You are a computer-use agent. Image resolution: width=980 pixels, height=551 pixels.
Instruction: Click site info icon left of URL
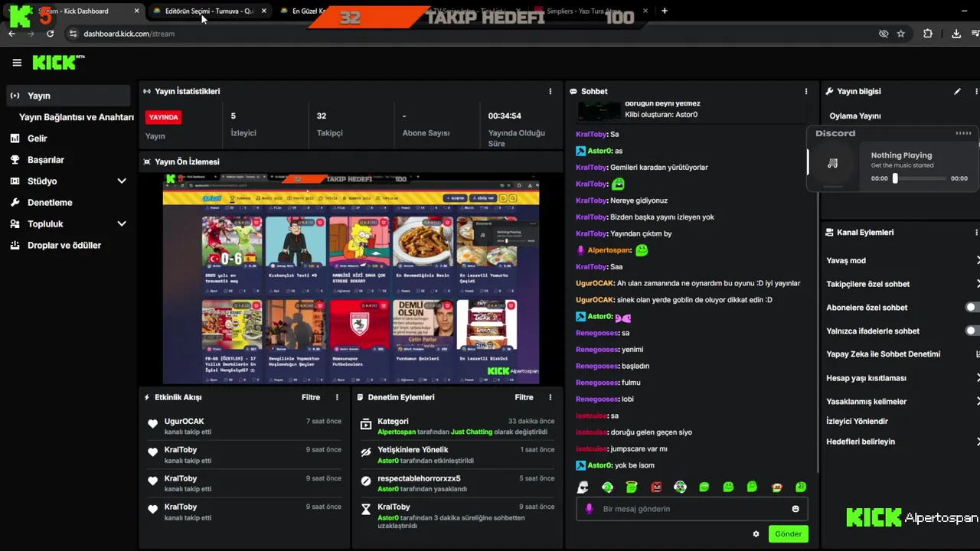[73, 34]
